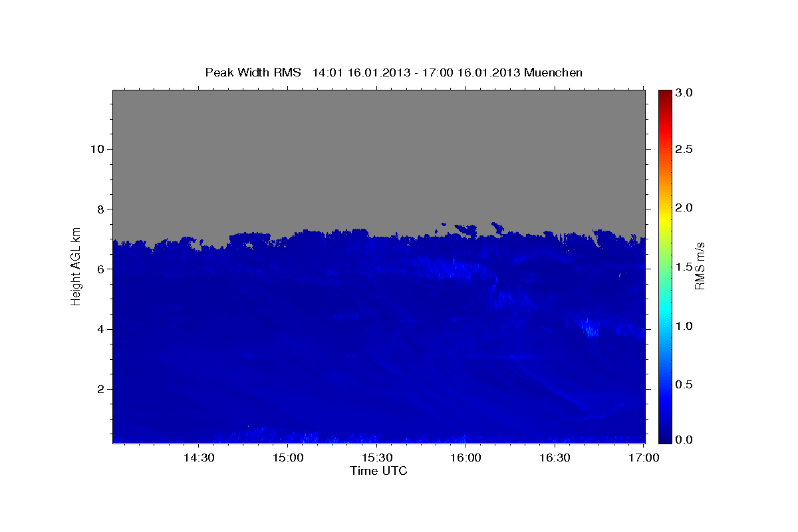Click the 17:00 time tick label
This screenshot has width=798, height=532.
(x=643, y=458)
